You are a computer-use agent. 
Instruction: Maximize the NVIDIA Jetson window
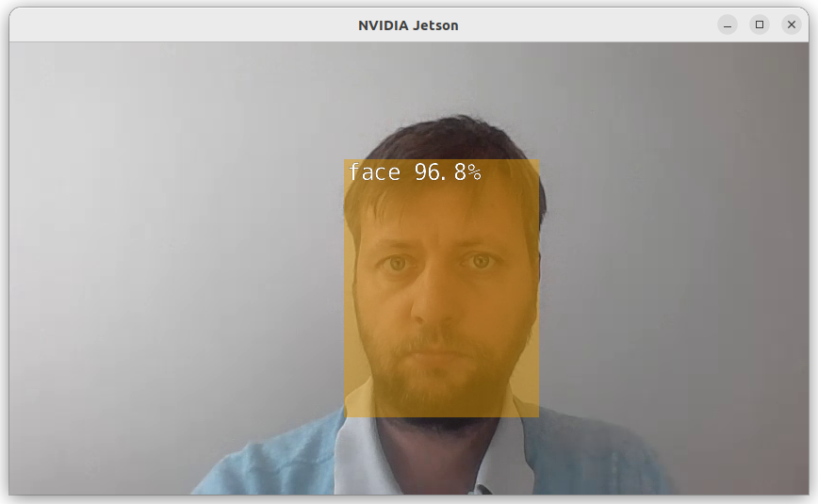tap(760, 24)
